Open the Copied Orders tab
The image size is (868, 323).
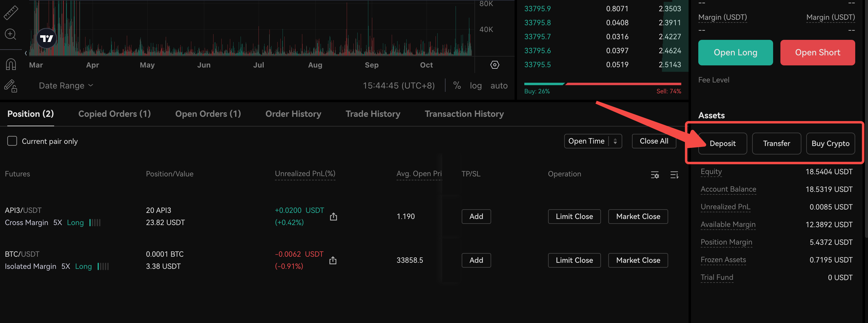tap(114, 114)
